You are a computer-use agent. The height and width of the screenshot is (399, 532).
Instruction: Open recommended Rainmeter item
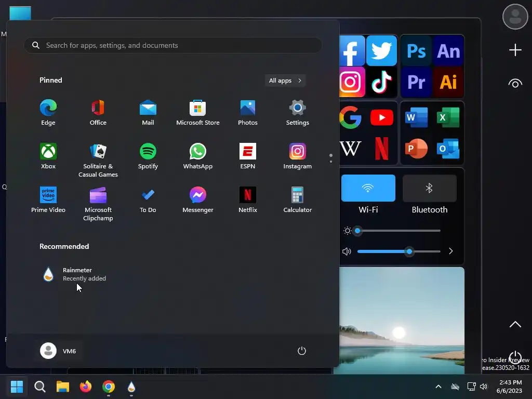pyautogui.click(x=74, y=274)
